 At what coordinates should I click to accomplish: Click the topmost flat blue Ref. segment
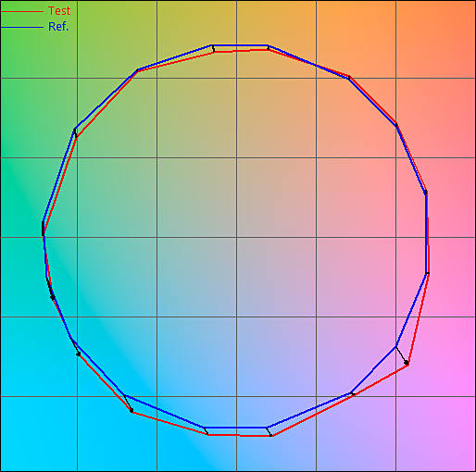pyautogui.click(x=239, y=45)
